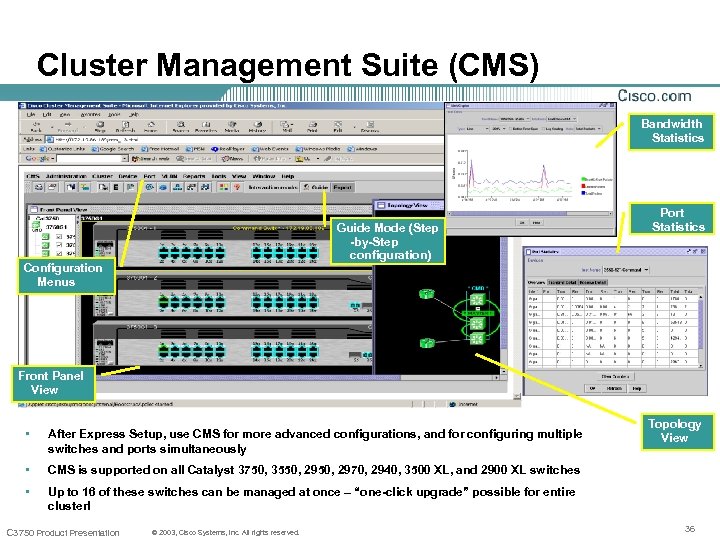Open the Google logo dropdown in Google toolbar
This screenshot has width=720, height=540.
click(x=53, y=158)
